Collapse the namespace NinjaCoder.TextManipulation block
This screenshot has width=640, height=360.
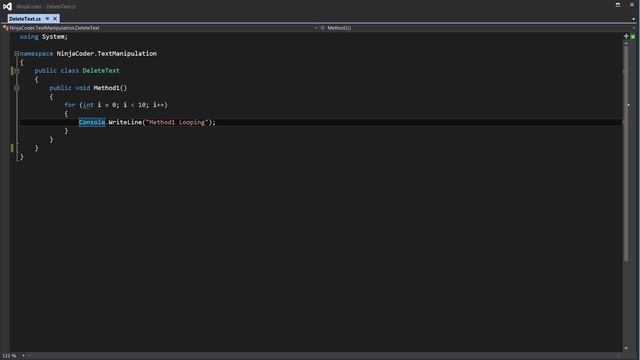pyautogui.click(x=17, y=53)
